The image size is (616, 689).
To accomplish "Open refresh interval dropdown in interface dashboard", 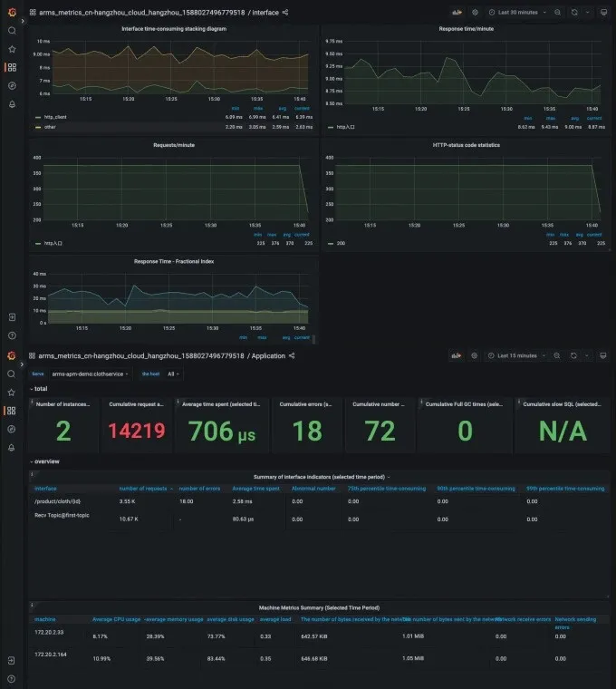I will (587, 13).
